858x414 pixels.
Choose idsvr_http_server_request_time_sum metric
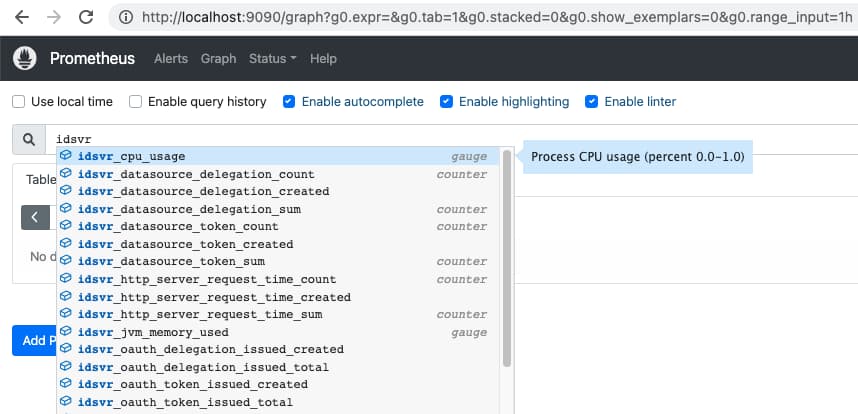(x=278, y=314)
